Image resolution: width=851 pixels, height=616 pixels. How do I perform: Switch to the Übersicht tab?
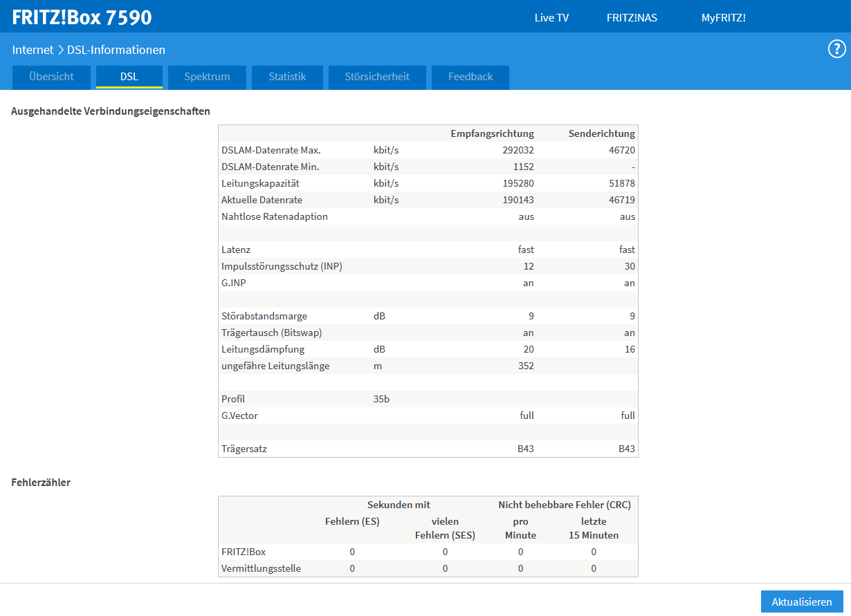[x=51, y=77]
